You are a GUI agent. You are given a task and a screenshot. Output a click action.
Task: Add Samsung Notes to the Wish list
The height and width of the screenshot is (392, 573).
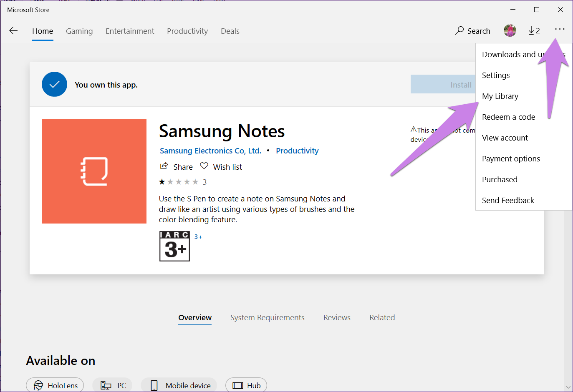tap(221, 166)
